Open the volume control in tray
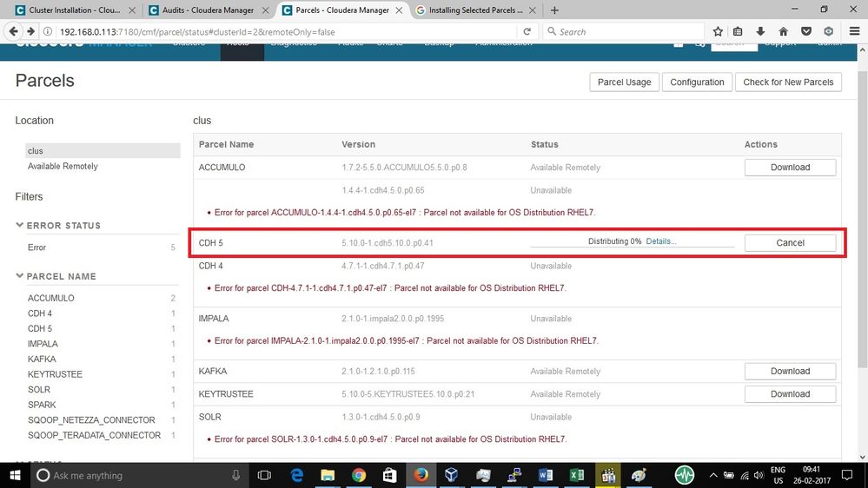868x488 pixels. [x=759, y=475]
